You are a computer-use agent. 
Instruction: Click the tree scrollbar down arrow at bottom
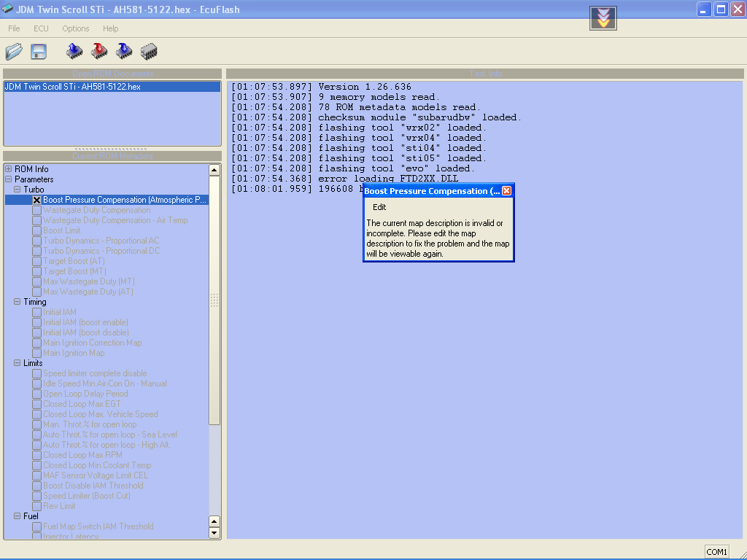(x=214, y=533)
